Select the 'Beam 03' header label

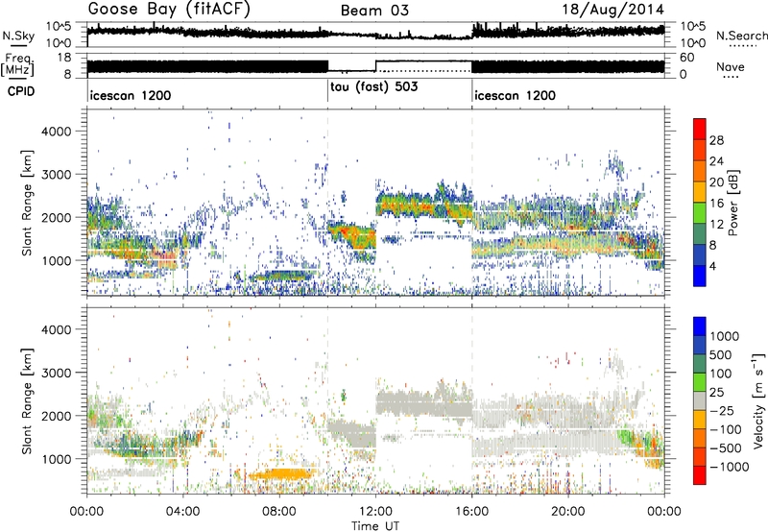pyautogui.click(x=374, y=11)
